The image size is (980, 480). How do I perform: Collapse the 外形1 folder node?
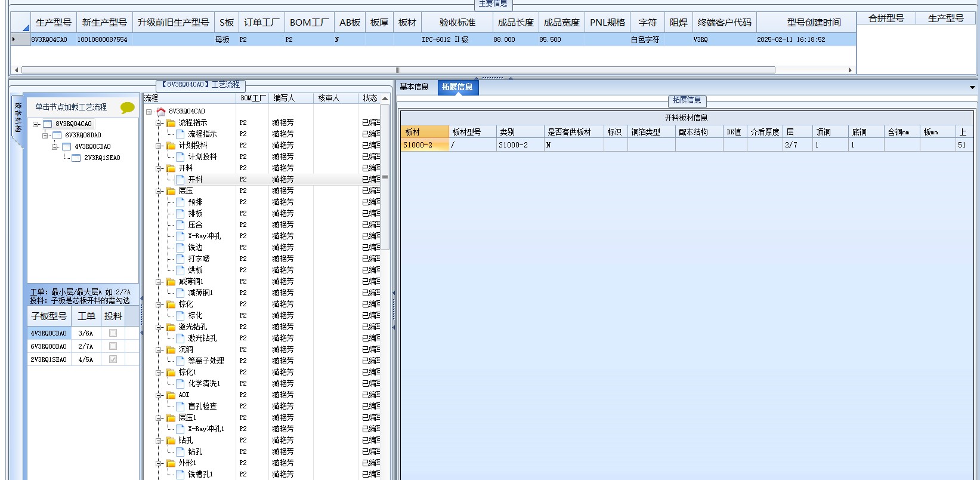(x=159, y=463)
